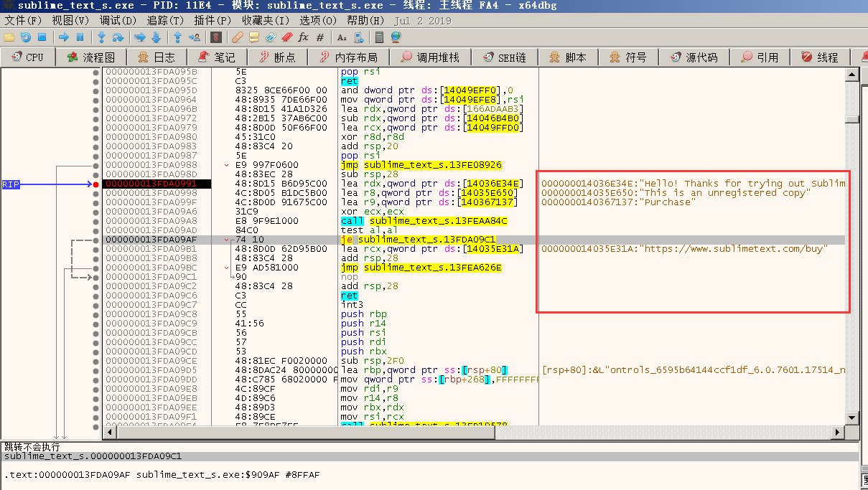Toggle the active breakpoint at 000000013FDA0991
The height and width of the screenshot is (490, 868).
tap(96, 184)
